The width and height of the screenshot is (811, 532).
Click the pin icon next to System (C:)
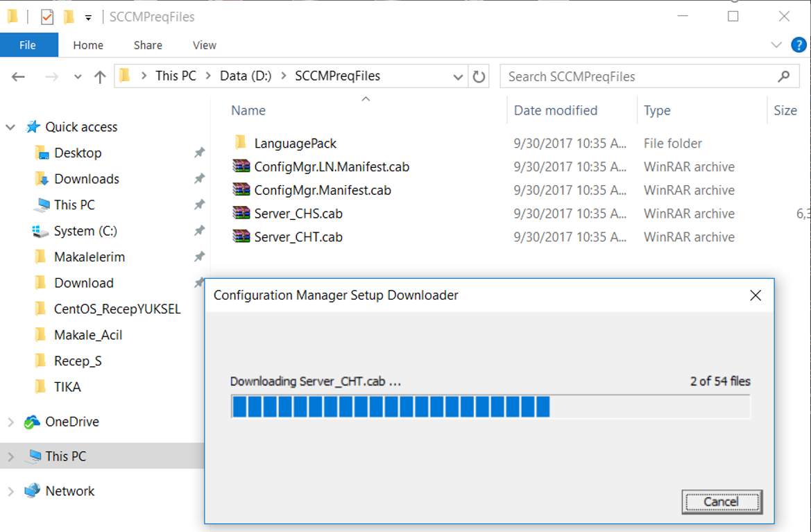199,230
